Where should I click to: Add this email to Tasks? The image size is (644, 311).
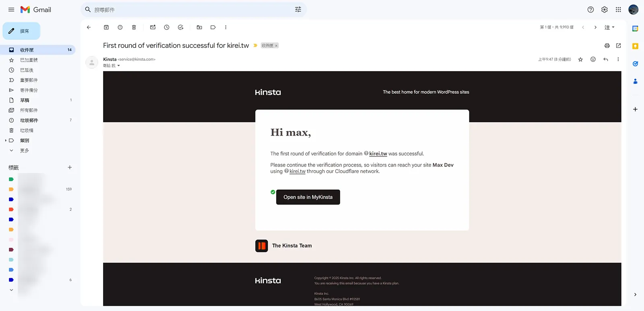pos(181,27)
